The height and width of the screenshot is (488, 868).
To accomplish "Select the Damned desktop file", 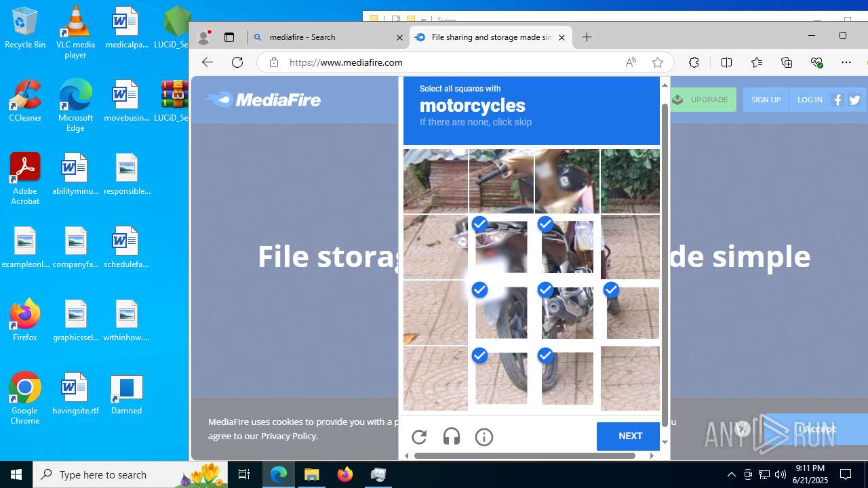I will [x=126, y=394].
